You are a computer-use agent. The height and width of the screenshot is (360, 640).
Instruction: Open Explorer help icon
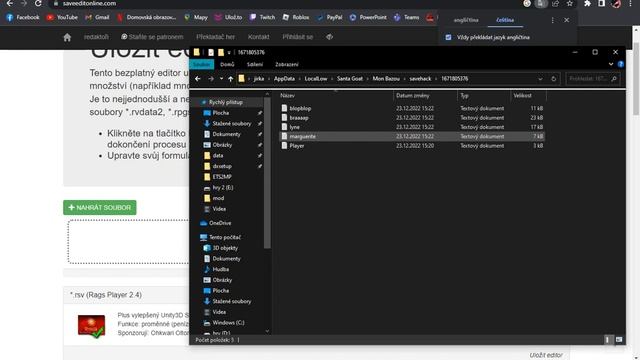coord(621,64)
